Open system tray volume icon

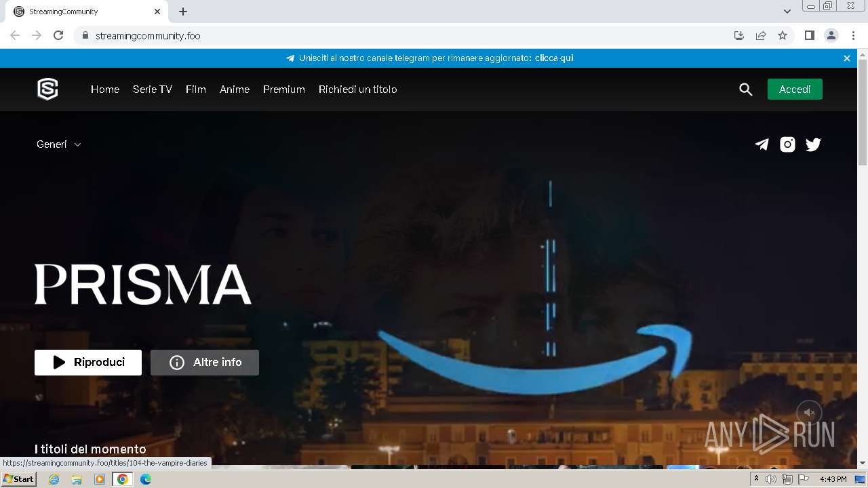point(771,479)
